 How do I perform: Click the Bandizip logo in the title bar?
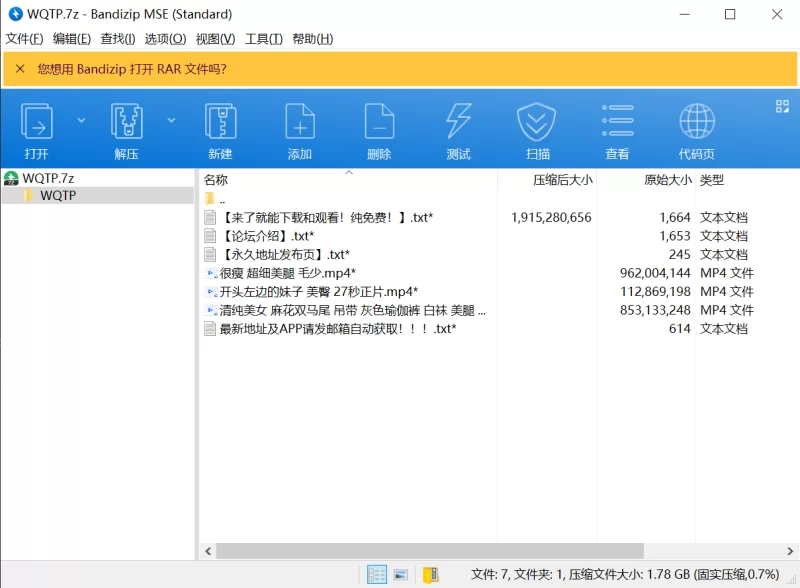point(16,14)
